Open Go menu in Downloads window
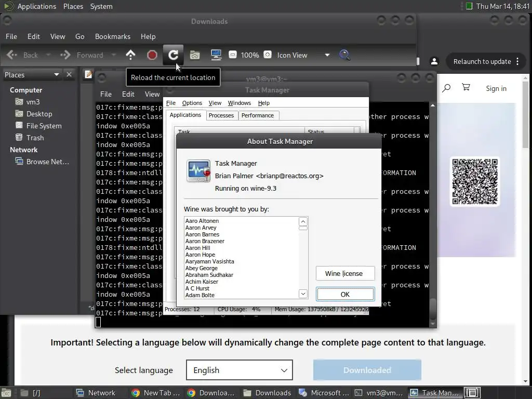 [x=79, y=36]
